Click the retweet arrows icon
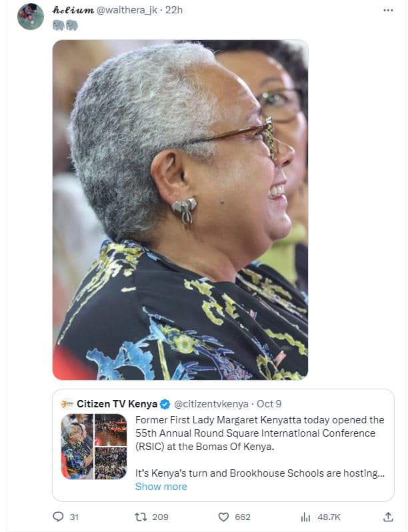 click(x=141, y=517)
